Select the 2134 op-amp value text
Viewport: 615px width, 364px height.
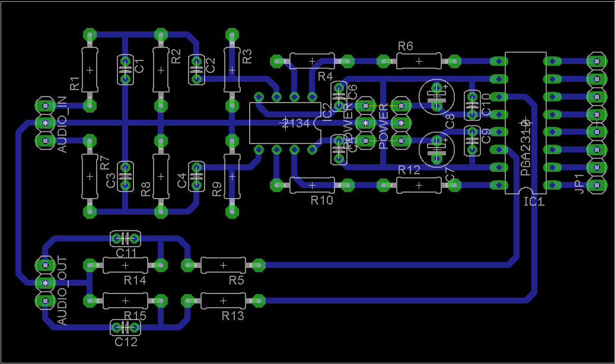click(x=296, y=123)
